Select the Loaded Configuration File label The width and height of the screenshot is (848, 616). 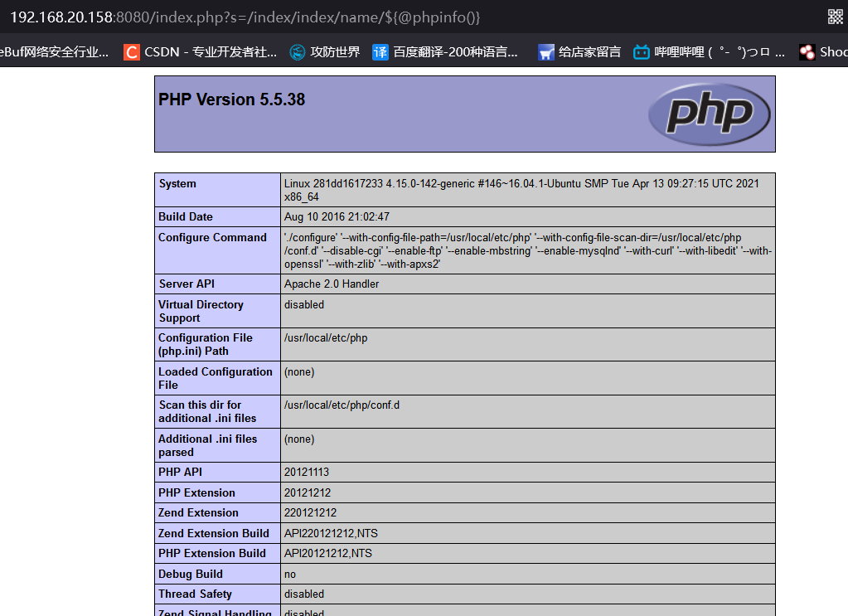(216, 378)
